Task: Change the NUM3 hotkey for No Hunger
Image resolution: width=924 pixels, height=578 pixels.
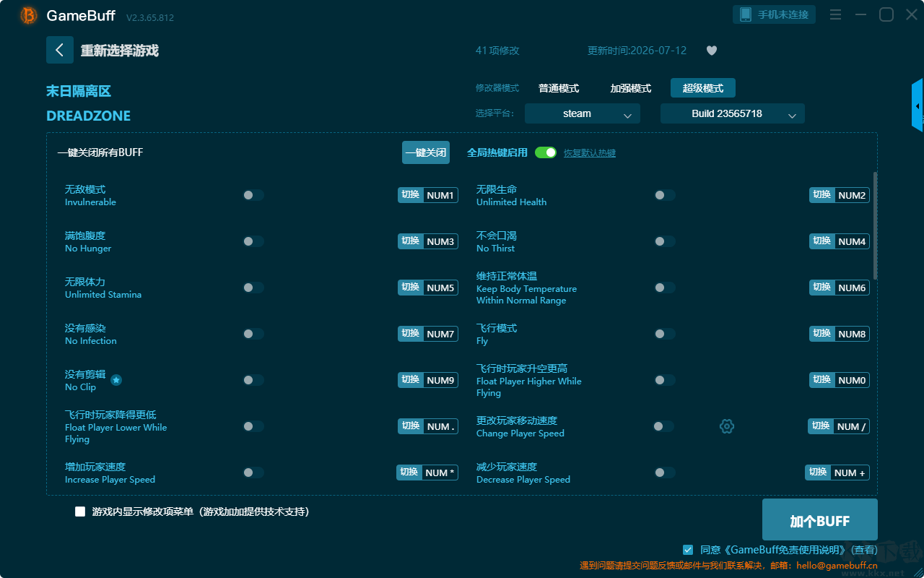Action: click(428, 241)
